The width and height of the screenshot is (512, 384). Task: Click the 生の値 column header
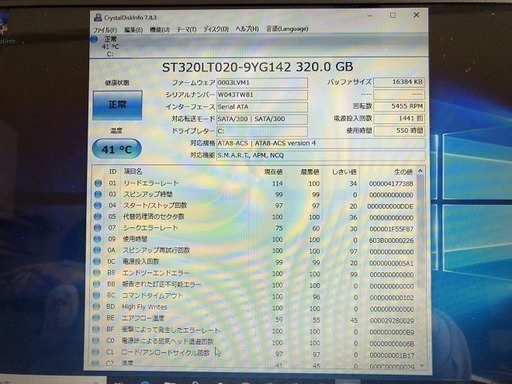404,172
